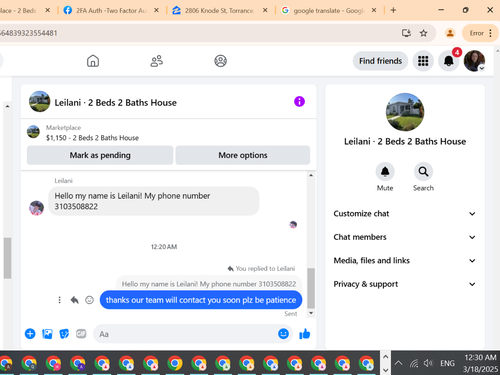Open three-dot options beside sent message
The height and width of the screenshot is (375, 500).
[x=59, y=300]
